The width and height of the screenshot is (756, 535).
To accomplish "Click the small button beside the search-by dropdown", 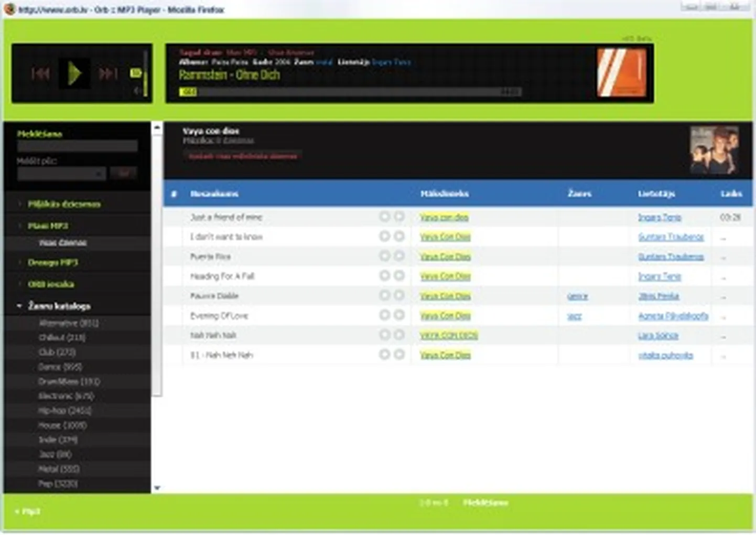I will 124,173.
